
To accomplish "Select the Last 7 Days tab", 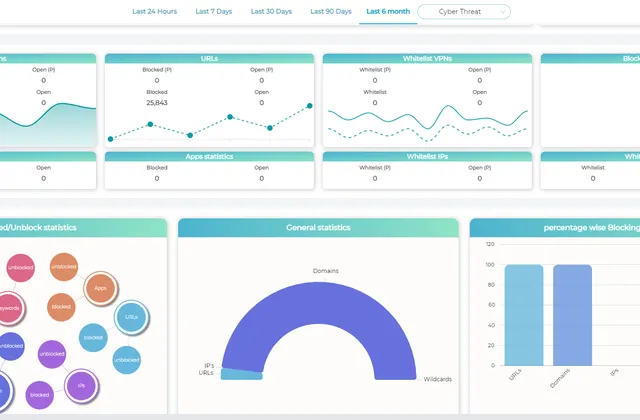I will point(213,11).
